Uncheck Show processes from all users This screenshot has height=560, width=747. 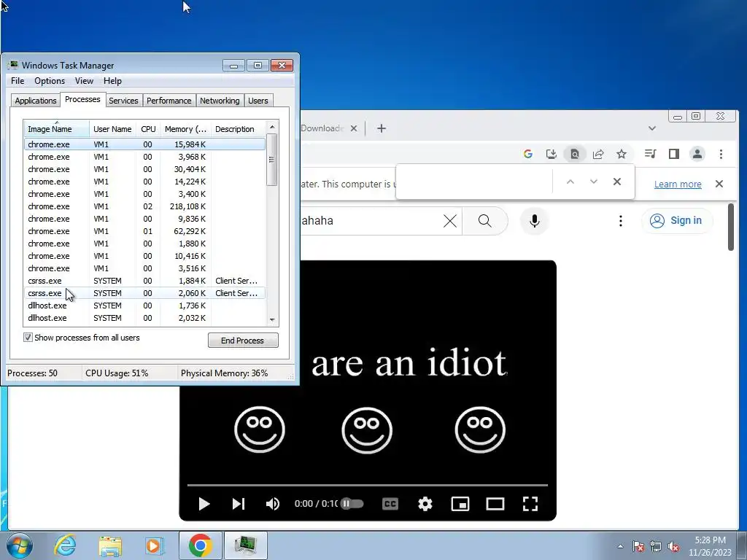click(28, 337)
